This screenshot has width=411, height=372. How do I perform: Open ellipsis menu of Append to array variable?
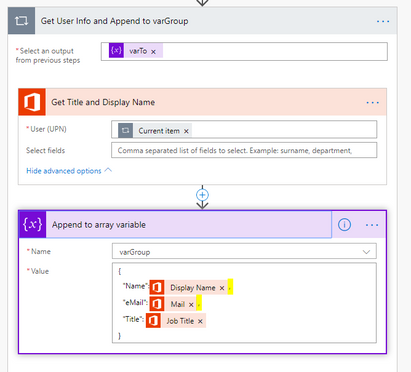(372, 225)
